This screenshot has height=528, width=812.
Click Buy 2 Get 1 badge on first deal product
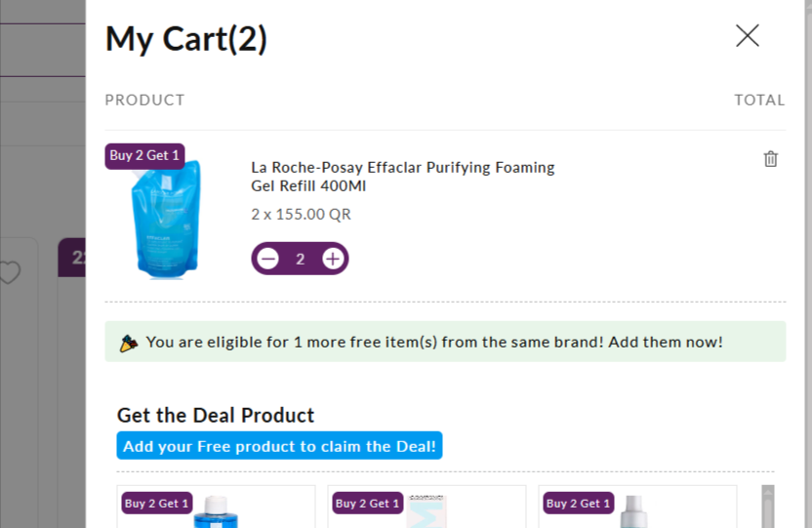tap(156, 504)
